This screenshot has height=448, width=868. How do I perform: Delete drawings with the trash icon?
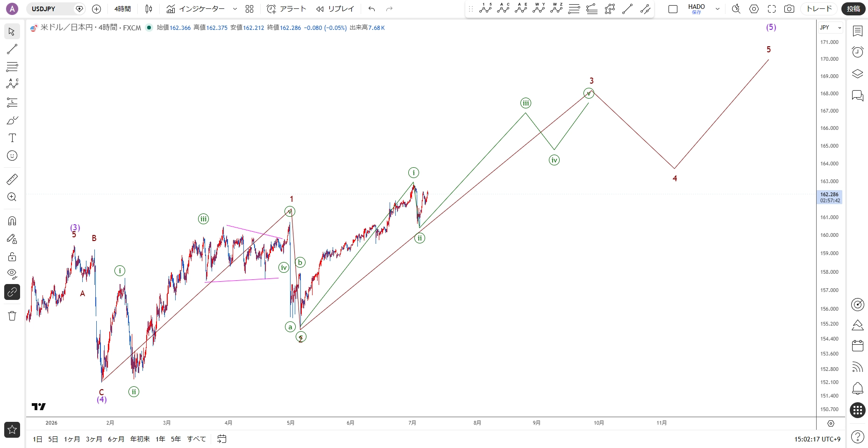click(x=12, y=316)
